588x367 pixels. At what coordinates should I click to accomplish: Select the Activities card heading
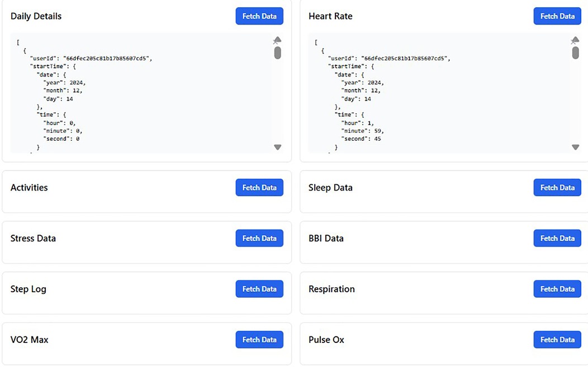coord(29,188)
